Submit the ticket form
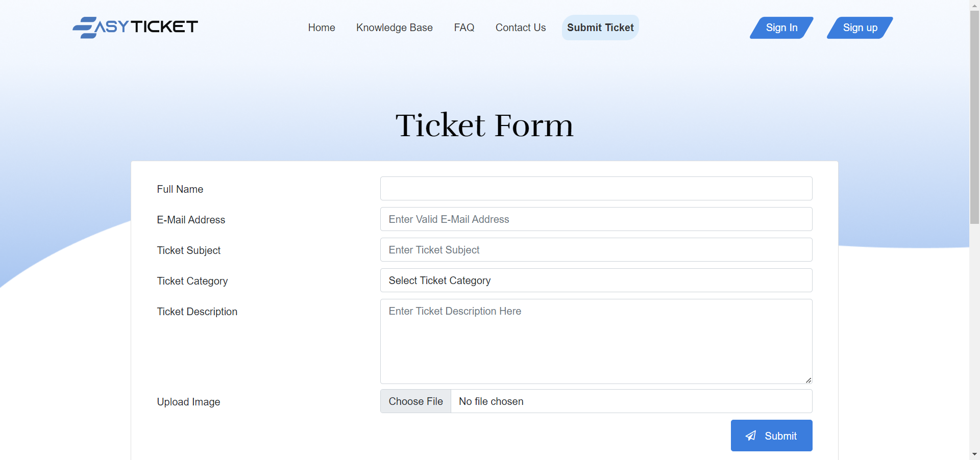Screen dimensions: 980x460 [x=771, y=436]
